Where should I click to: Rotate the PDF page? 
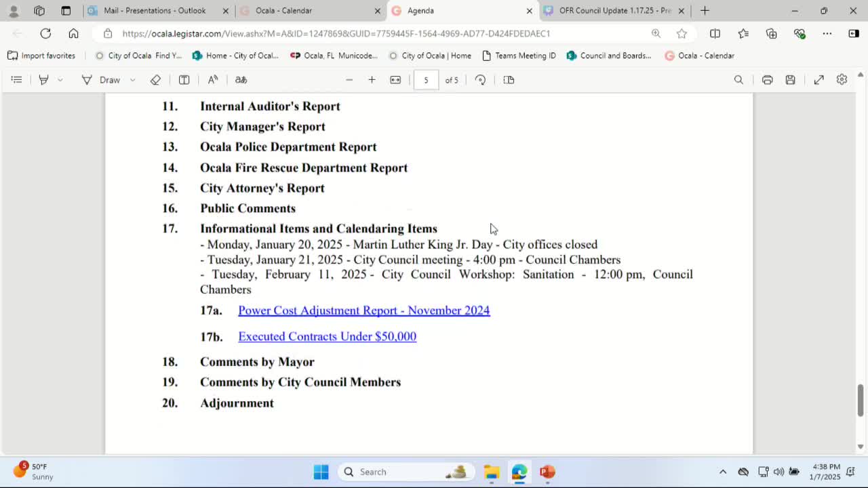[x=480, y=79]
